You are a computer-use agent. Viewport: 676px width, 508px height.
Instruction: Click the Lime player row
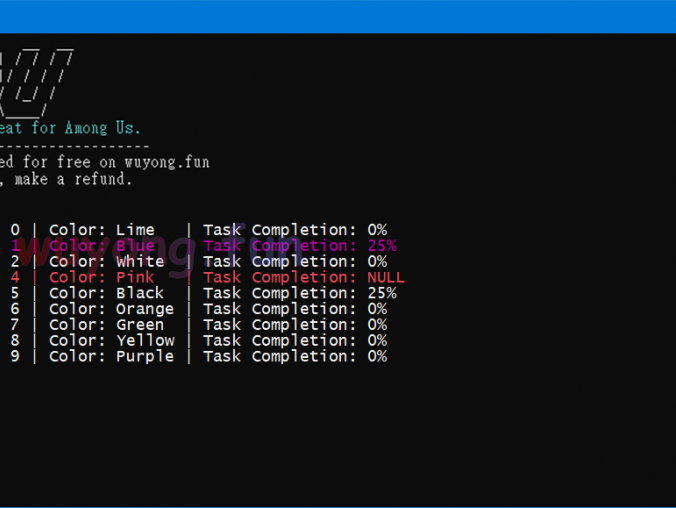[x=198, y=230]
